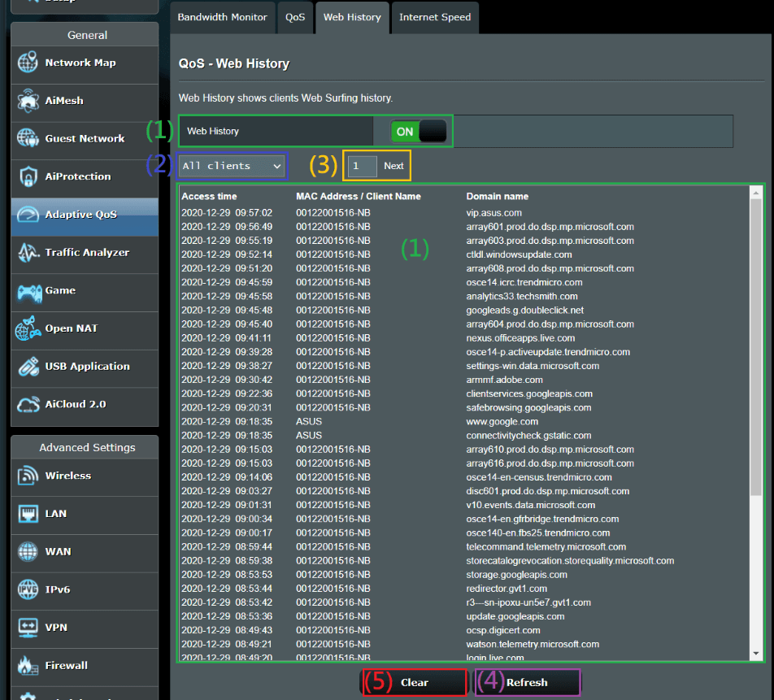Click the page number input field
Viewport: 774px width, 700px height.
pyautogui.click(x=362, y=166)
